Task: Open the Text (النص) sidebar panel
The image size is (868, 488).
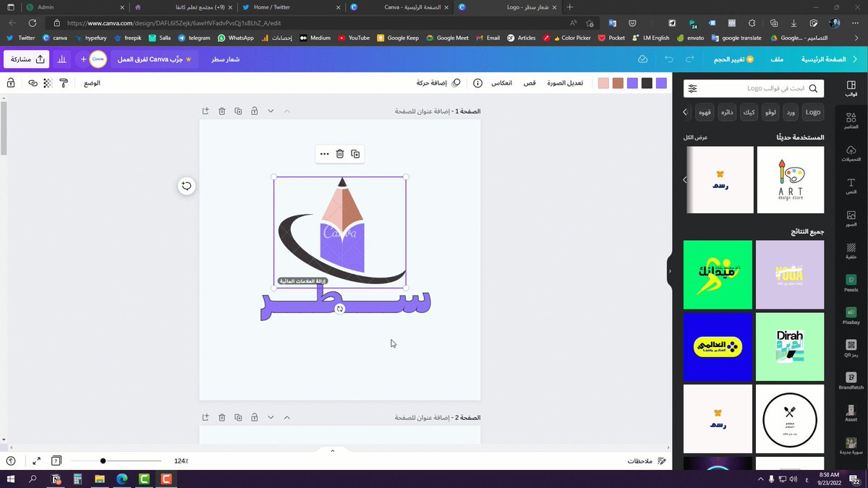Action: [x=851, y=186]
